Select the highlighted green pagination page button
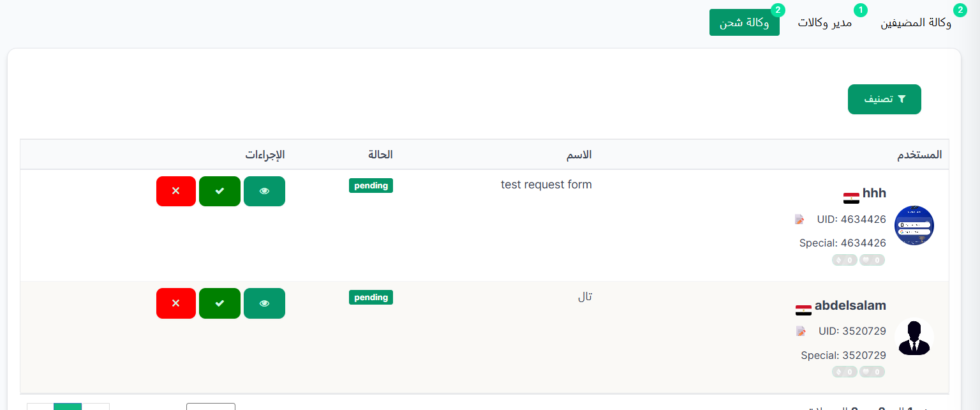The height and width of the screenshot is (410, 980). (68, 407)
